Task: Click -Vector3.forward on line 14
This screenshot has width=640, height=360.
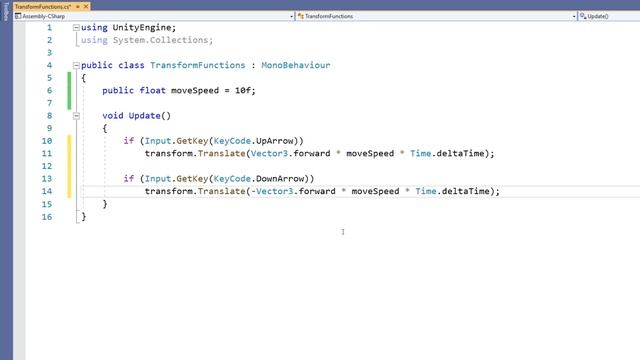Action: click(x=293, y=191)
